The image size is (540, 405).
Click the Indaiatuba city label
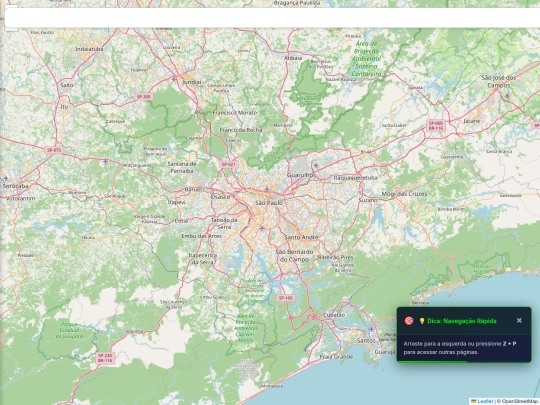click(x=89, y=49)
